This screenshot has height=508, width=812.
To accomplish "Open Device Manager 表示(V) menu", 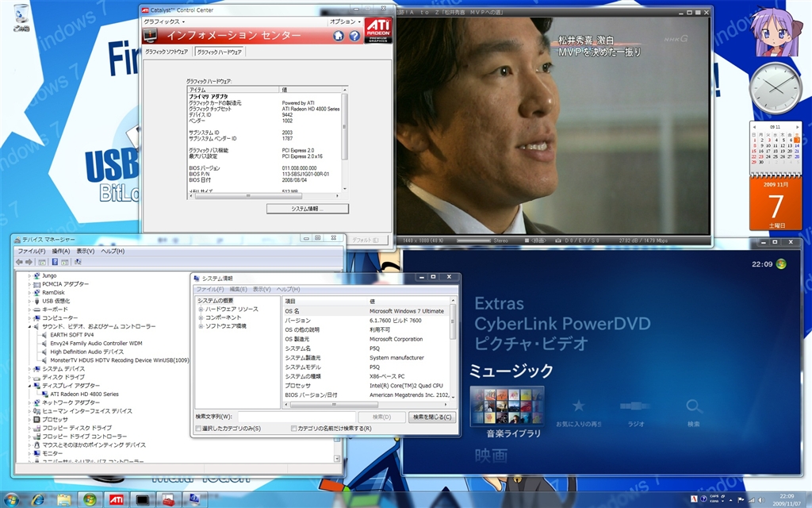I will click(86, 252).
